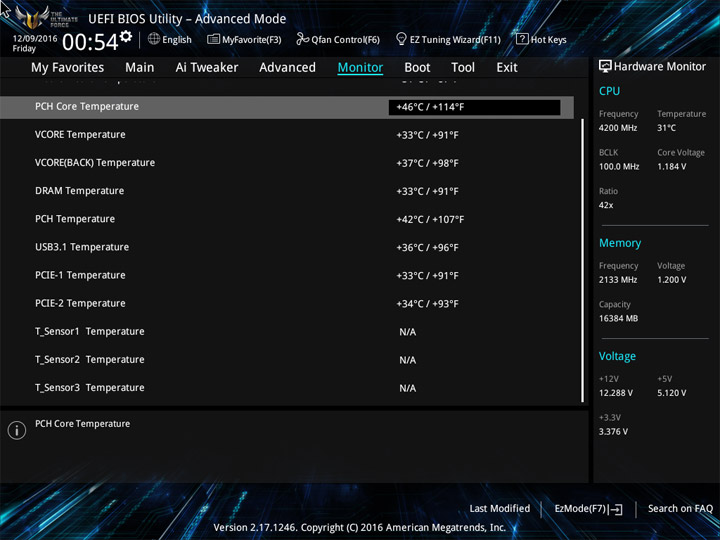Screen dimensions: 720x540
Task: Select the Monitor tab
Action: click(360, 68)
